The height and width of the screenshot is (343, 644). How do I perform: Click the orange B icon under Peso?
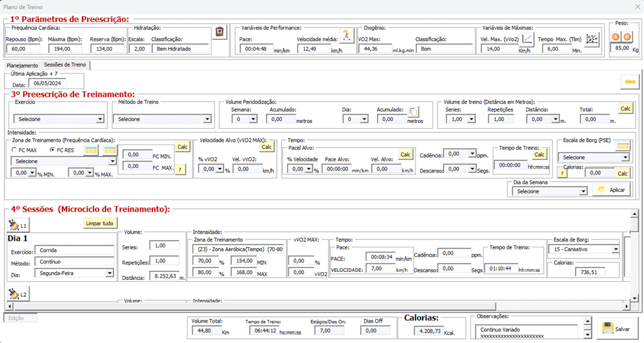(x=627, y=37)
